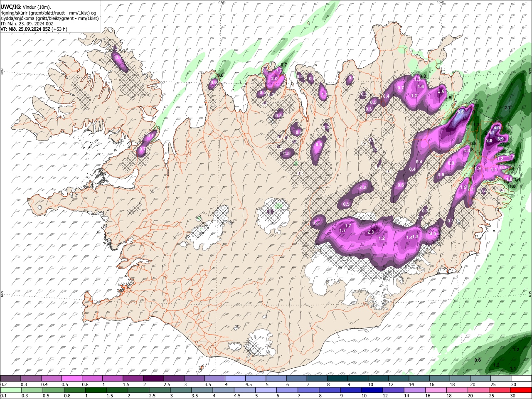Screen dimensions: 532x399
Task: Select the light pink rain swatch labeled 16
Action: [x=436, y=390]
